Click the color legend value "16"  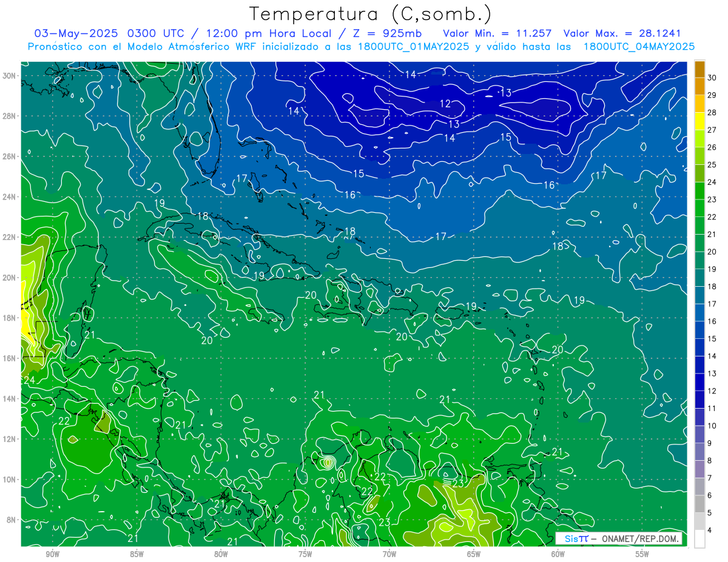[712, 321]
